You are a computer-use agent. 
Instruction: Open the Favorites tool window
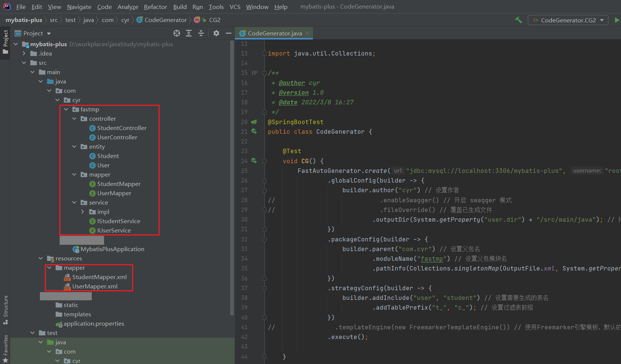click(x=5, y=348)
